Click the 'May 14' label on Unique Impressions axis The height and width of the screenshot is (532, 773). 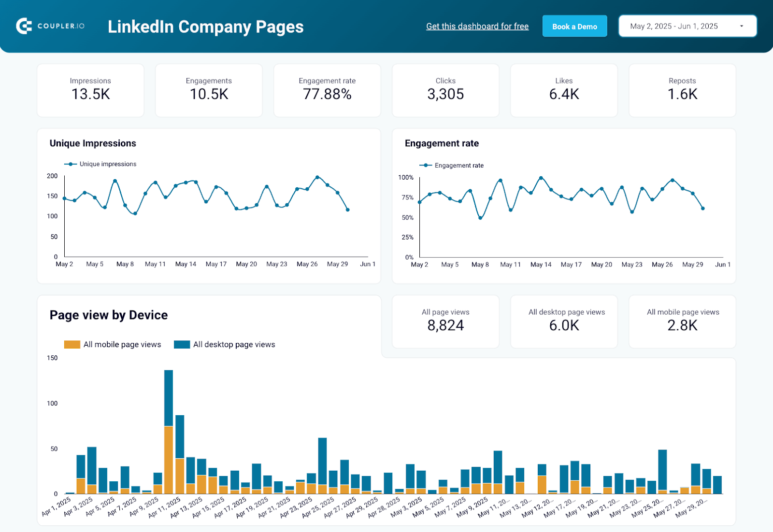pyautogui.click(x=186, y=264)
